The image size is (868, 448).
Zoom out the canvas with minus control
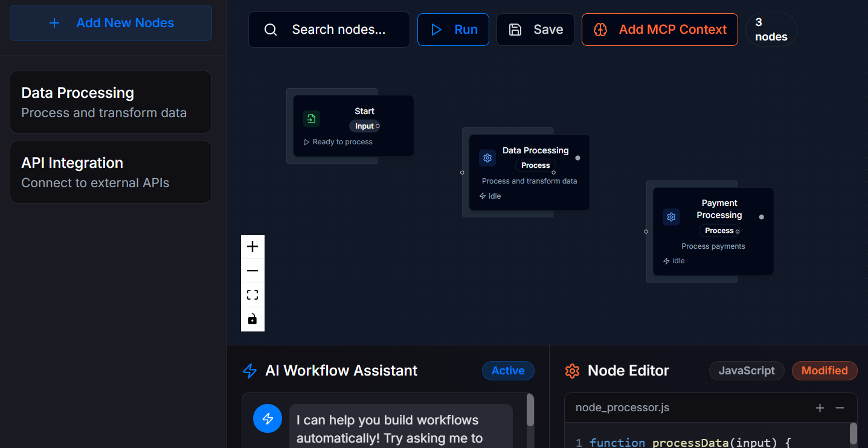click(252, 270)
